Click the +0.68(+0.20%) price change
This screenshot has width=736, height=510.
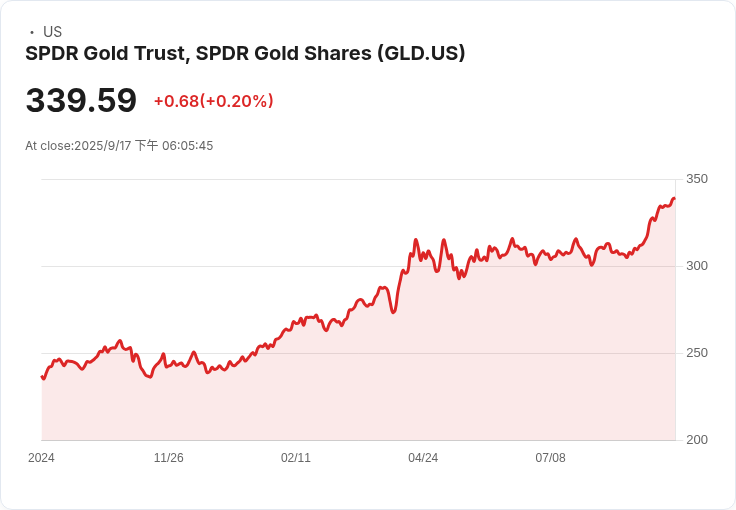click(x=214, y=101)
